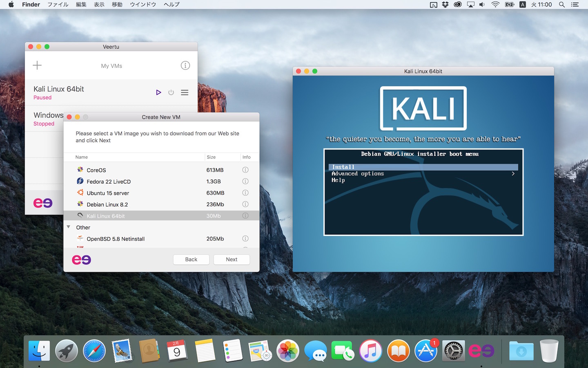Show info for the CoreOS image
Screen dimensions: 588x368
pos(245,170)
